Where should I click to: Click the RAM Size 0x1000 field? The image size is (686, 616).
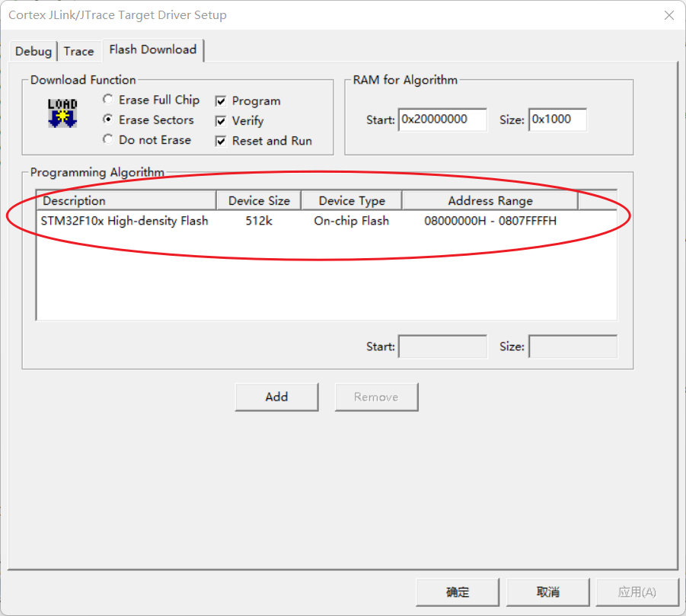click(x=558, y=120)
